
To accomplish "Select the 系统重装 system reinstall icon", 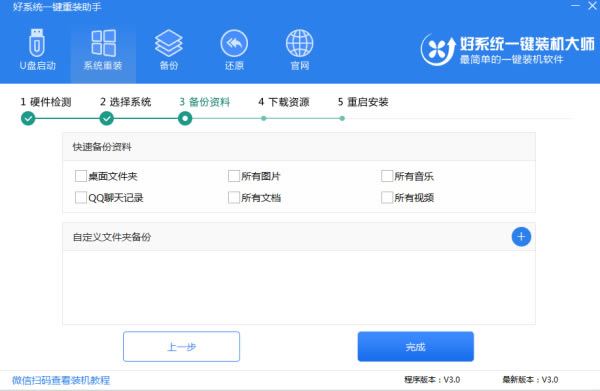I will pos(103,43).
